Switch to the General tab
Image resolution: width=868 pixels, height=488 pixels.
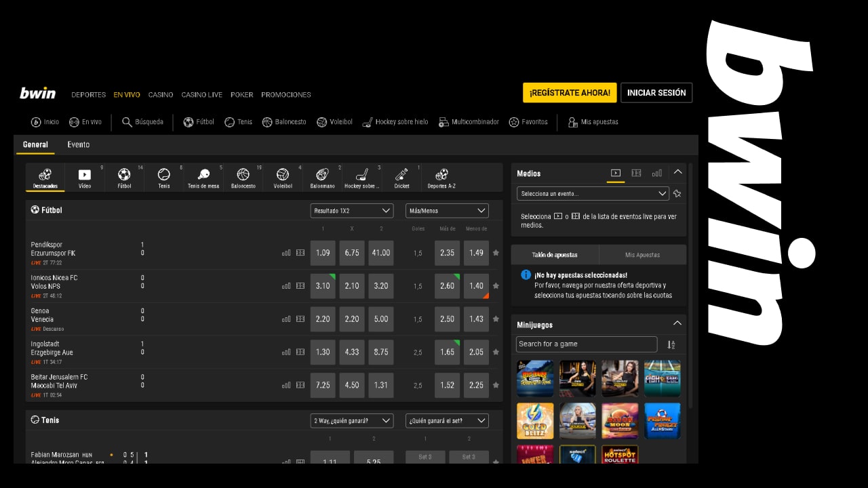coord(35,144)
